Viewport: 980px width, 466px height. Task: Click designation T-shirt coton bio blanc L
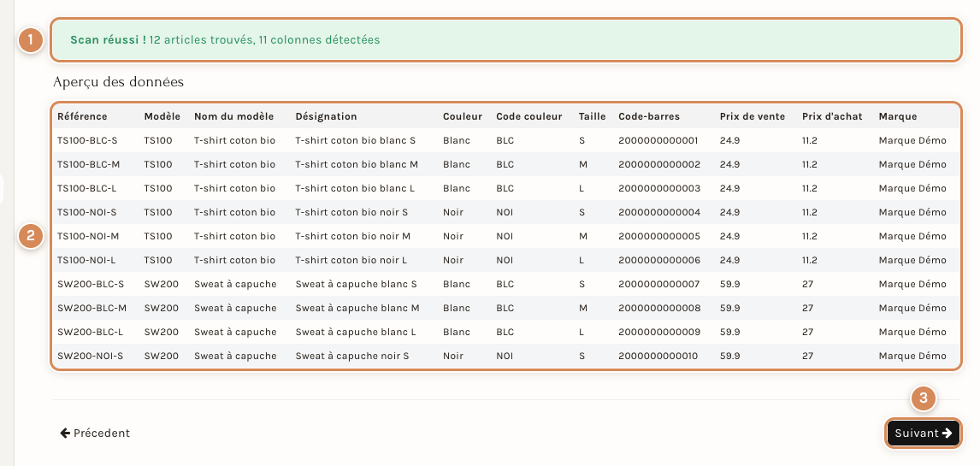click(x=355, y=188)
